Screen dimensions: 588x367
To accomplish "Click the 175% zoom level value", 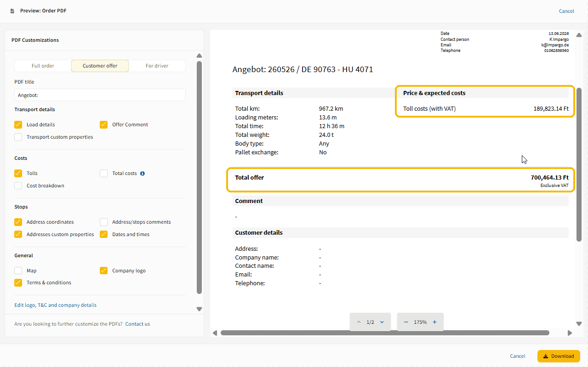I will [420, 322].
